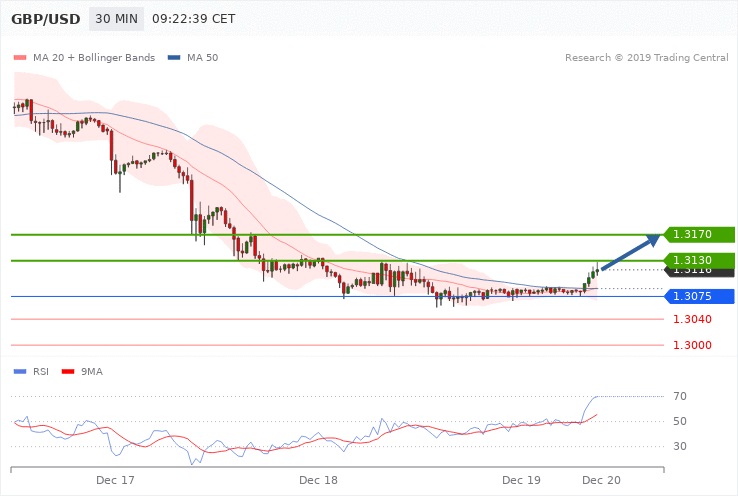Open the GBP/USD symbol selector
738x500 pixels.
45,19
